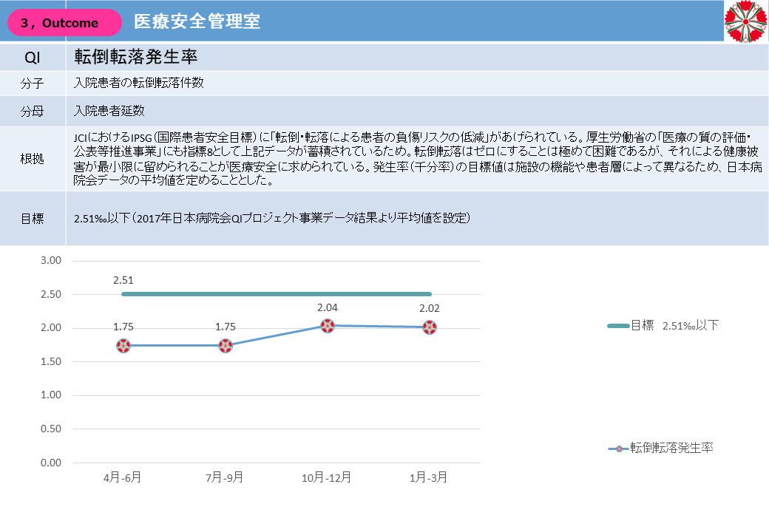
Task: Click the 2.51 target data label
Action: pos(123,280)
